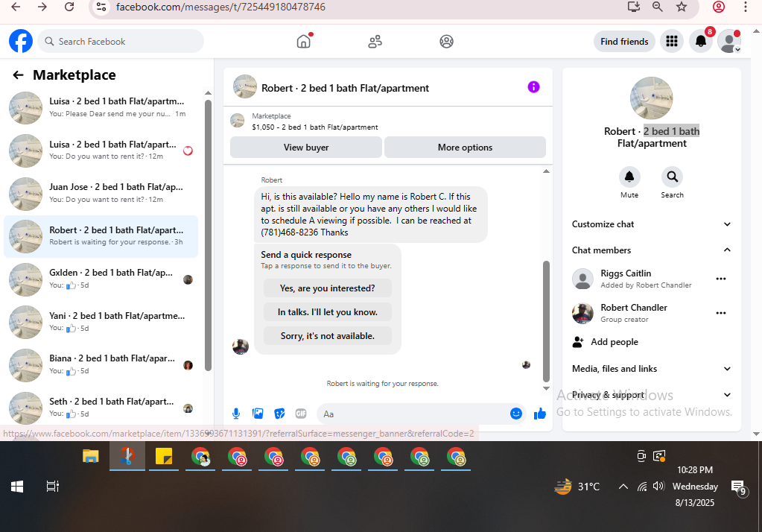Open Windows action center notifications icon
762x532 pixels.
tap(739, 487)
